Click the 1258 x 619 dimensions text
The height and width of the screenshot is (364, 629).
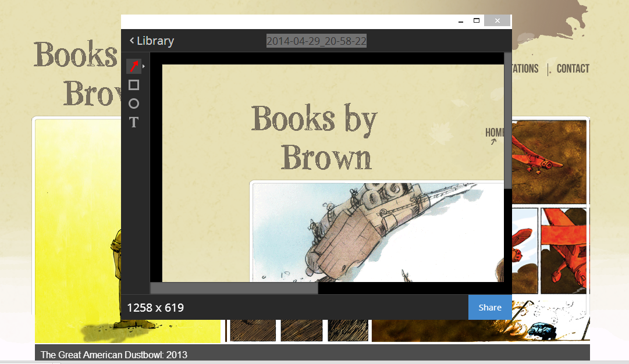click(155, 308)
